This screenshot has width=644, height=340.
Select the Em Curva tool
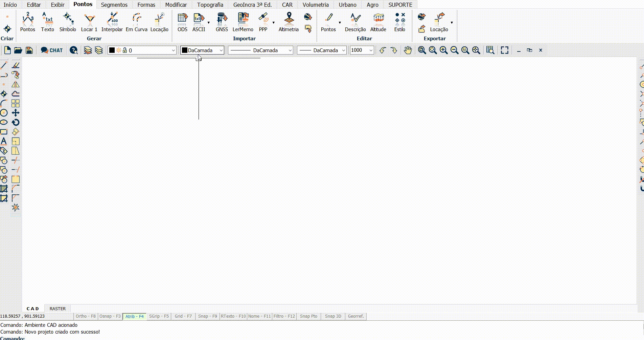coord(136,21)
